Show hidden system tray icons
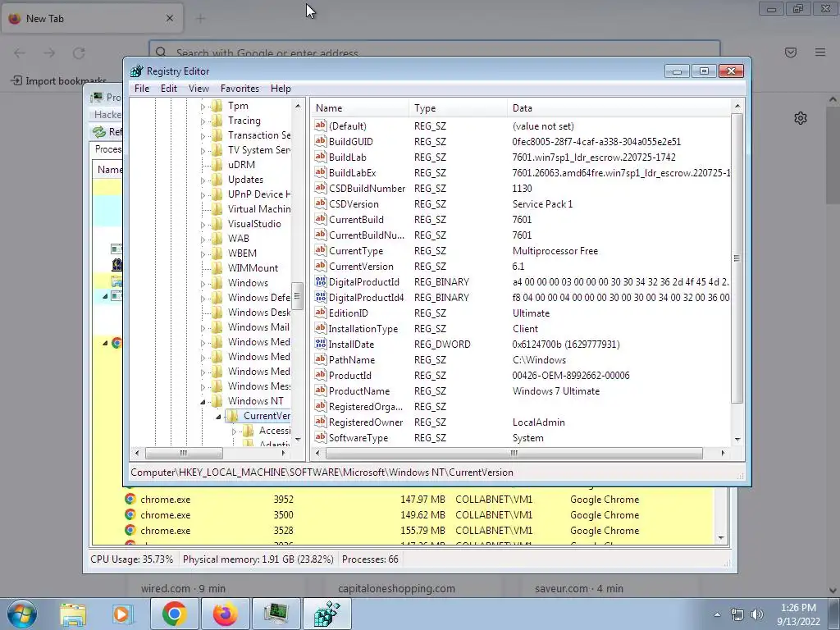The image size is (840, 630). (x=717, y=614)
